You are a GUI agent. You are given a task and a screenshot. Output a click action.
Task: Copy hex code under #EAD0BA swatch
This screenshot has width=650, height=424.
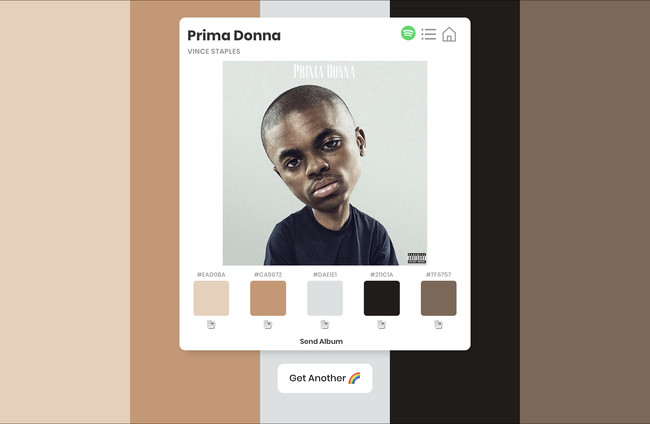[x=211, y=325]
